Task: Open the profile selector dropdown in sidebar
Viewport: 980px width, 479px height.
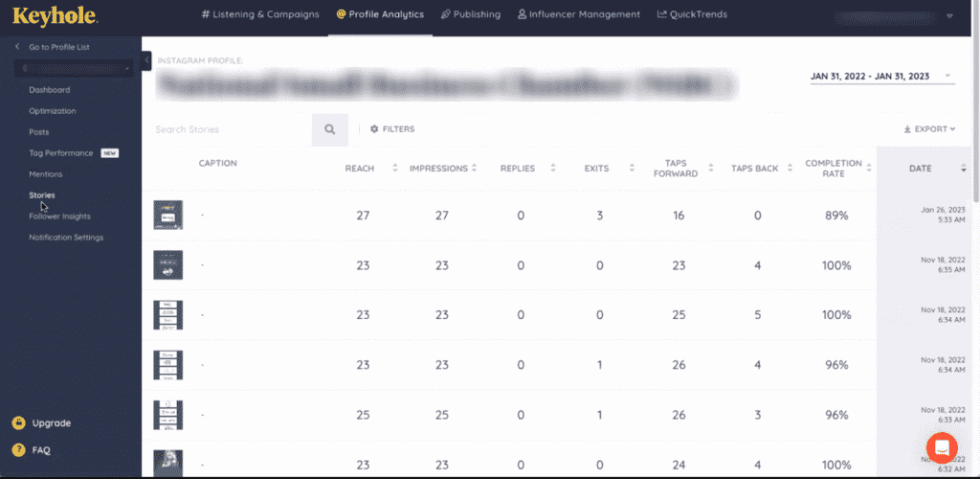Action: (74, 67)
